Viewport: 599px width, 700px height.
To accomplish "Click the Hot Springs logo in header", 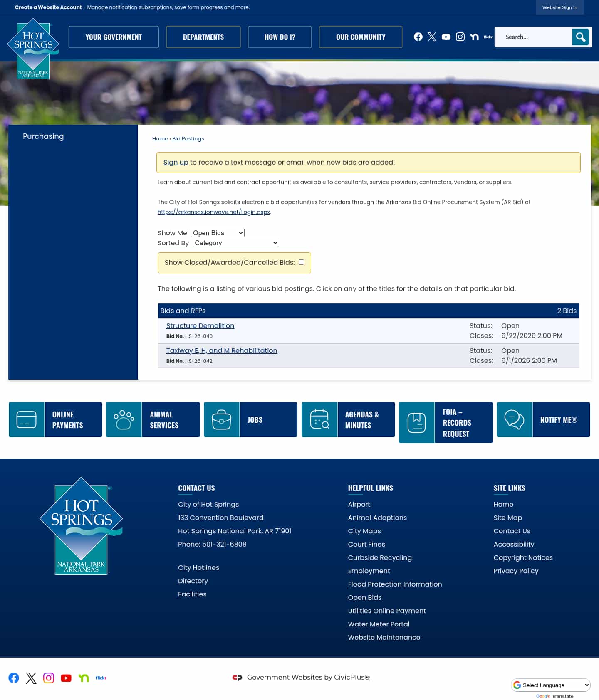I will [33, 49].
